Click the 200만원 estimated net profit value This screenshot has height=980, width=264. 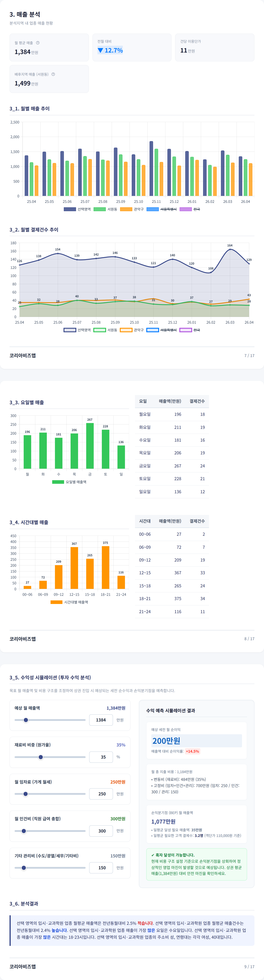coord(166,741)
